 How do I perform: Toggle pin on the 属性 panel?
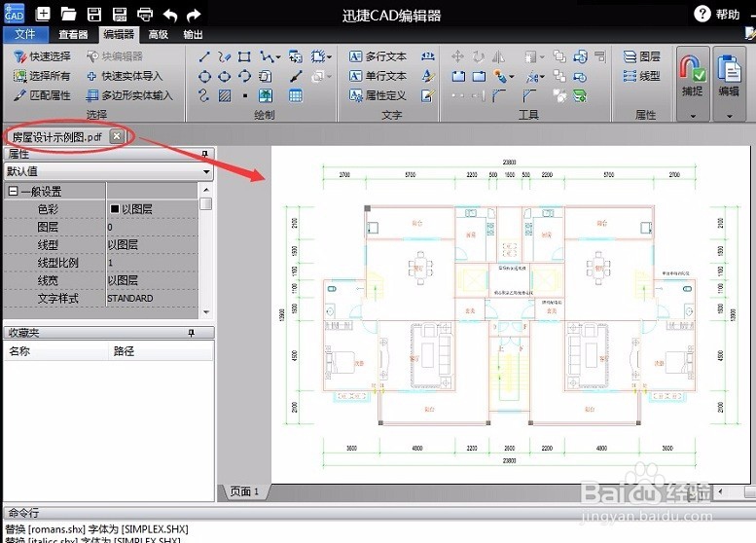[204, 154]
